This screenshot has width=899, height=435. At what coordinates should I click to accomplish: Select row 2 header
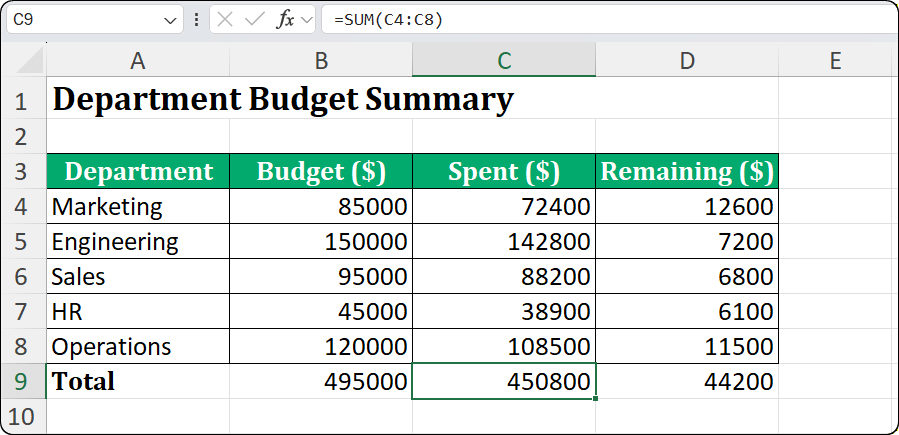coord(23,136)
